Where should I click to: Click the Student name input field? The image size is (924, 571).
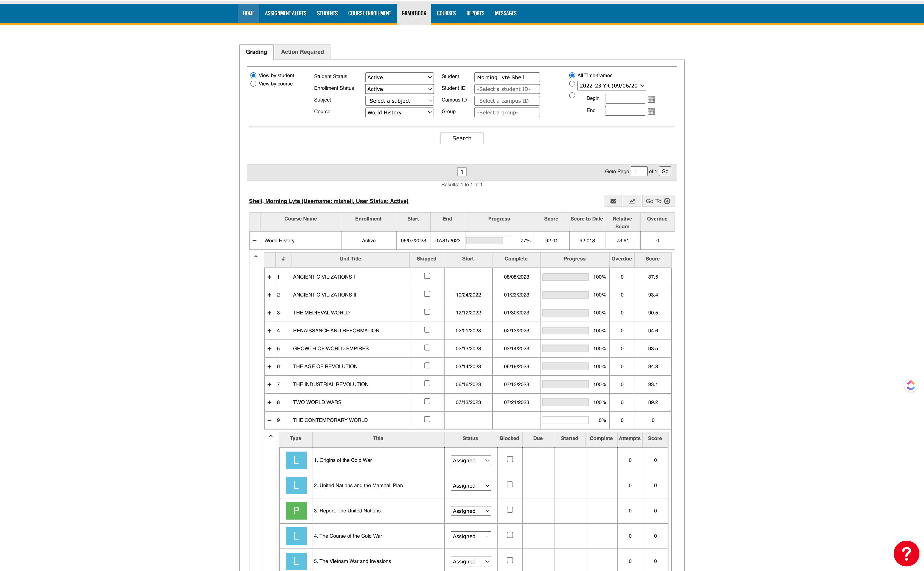(507, 77)
